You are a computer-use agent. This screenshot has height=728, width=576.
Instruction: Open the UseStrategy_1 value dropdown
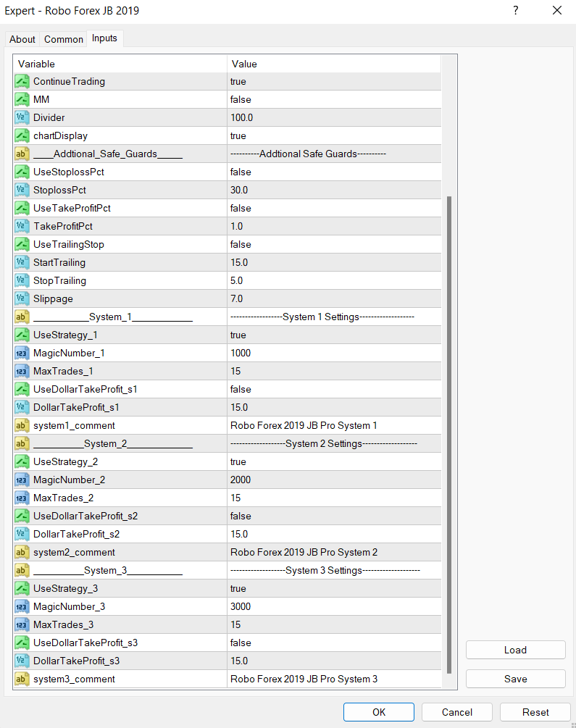click(333, 335)
